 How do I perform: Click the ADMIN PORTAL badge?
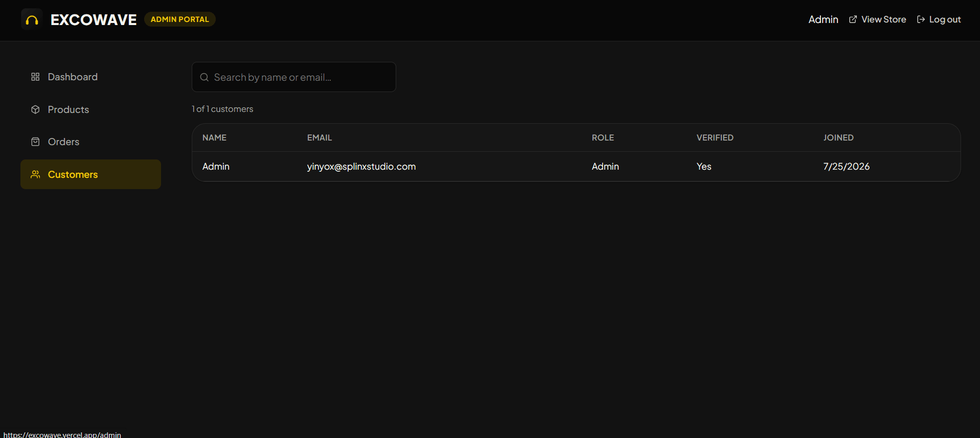(179, 19)
